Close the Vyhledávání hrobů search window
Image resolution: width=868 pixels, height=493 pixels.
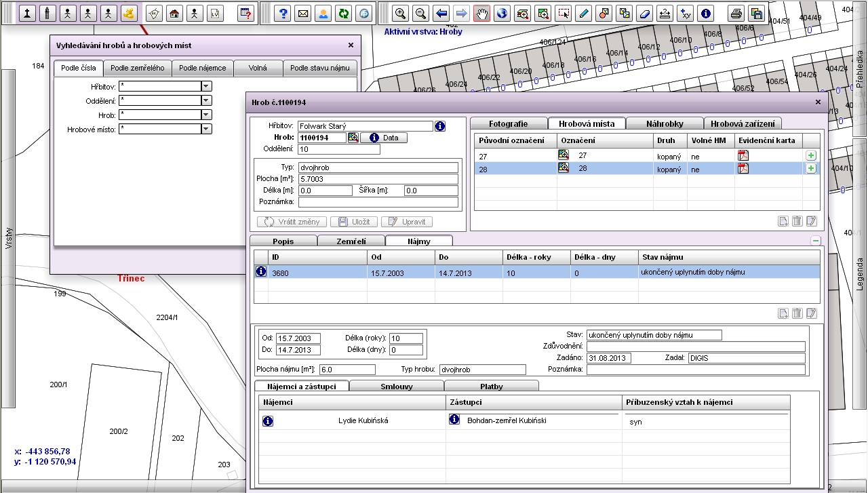coord(351,45)
